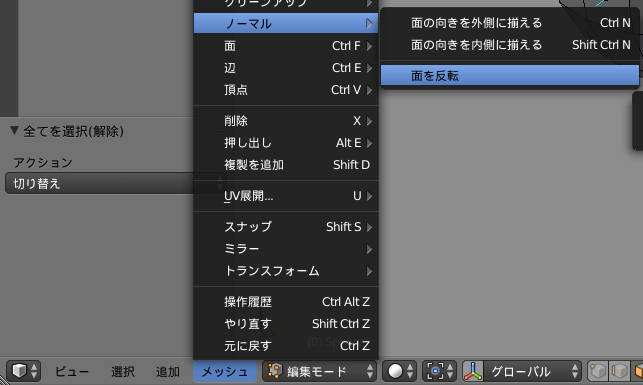Open the 削除 submenu
This screenshot has width=643, height=385.
(x=286, y=121)
